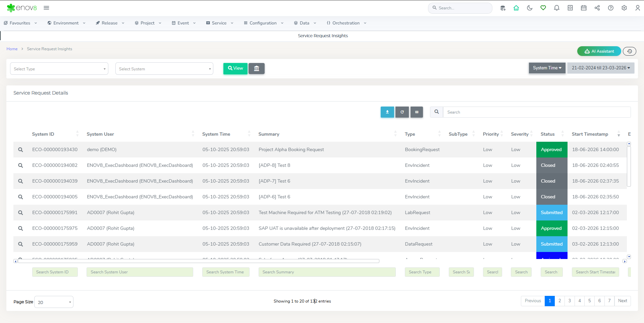This screenshot has height=323, width=644.
Task: Open the date range dropdown
Action: point(600,68)
